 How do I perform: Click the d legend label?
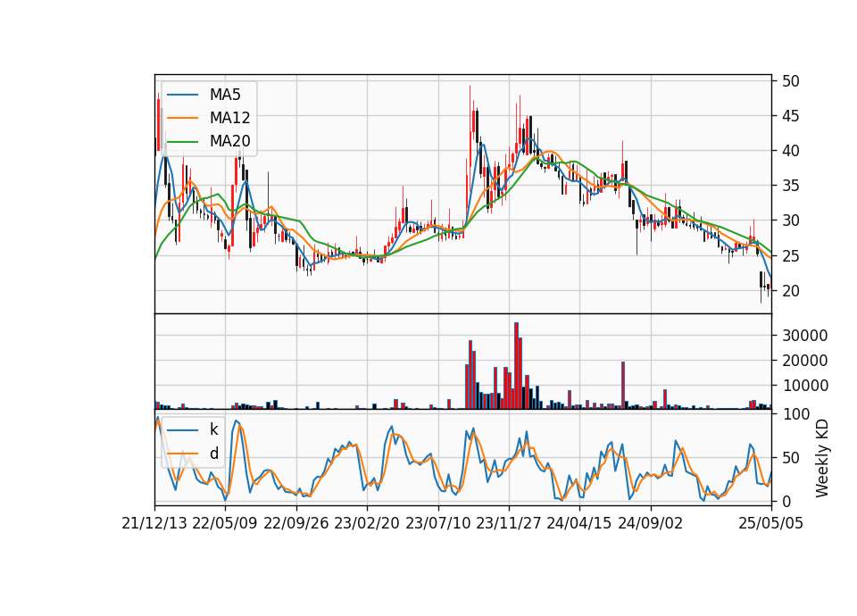tap(213, 454)
